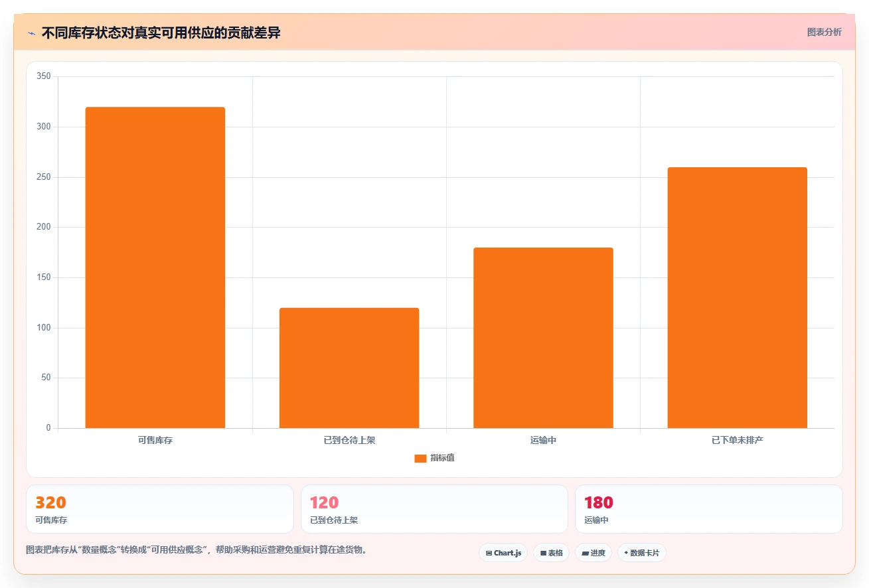Click the 150 y-axis tick label

coord(44,277)
